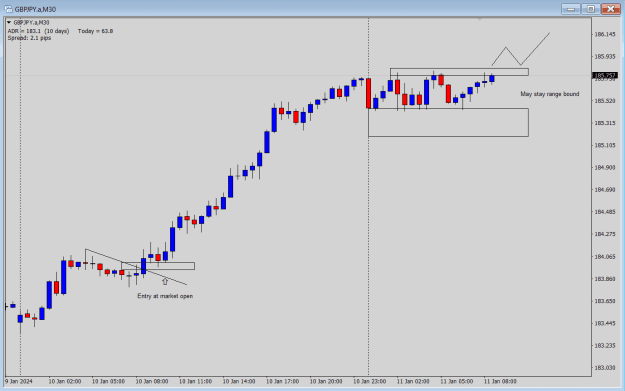The image size is (625, 391).
Task: Click the '10 Jan 02:00' time axis label
Action: point(65,381)
